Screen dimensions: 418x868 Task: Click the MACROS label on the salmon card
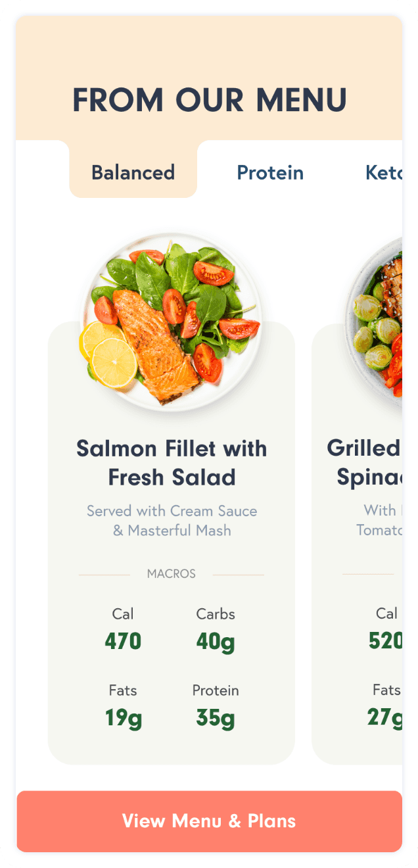pyautogui.click(x=172, y=574)
